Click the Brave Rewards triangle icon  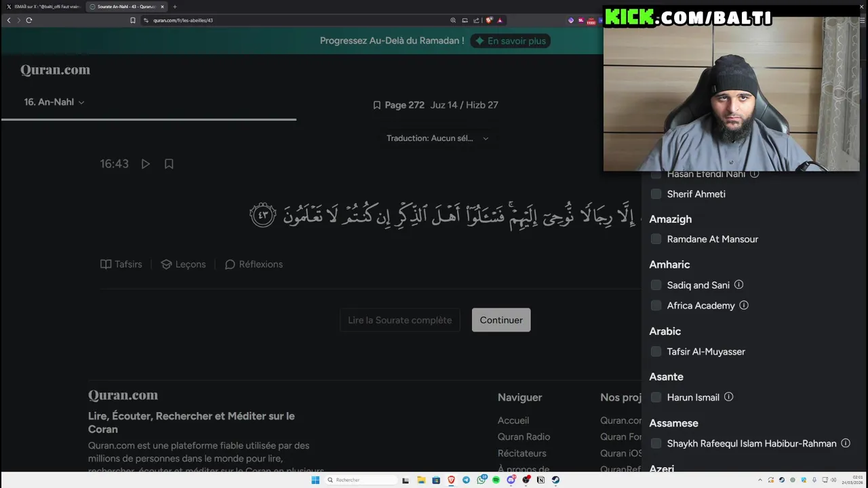pyautogui.click(x=500, y=20)
